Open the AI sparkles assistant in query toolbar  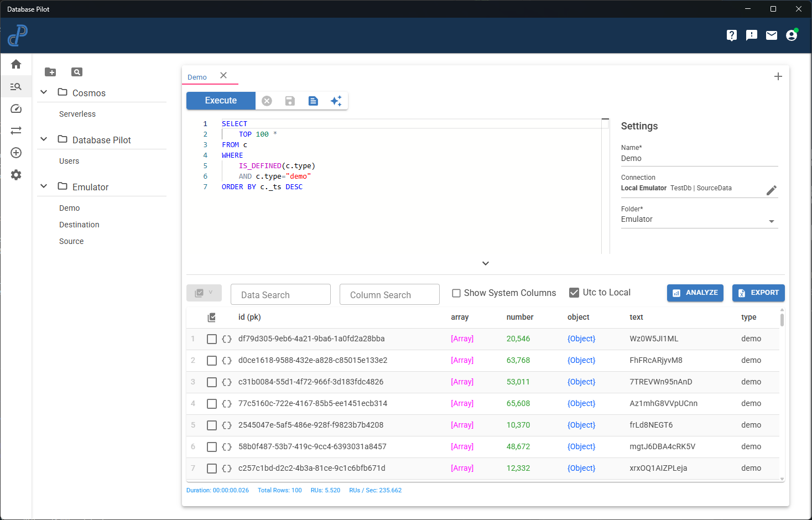tap(336, 101)
